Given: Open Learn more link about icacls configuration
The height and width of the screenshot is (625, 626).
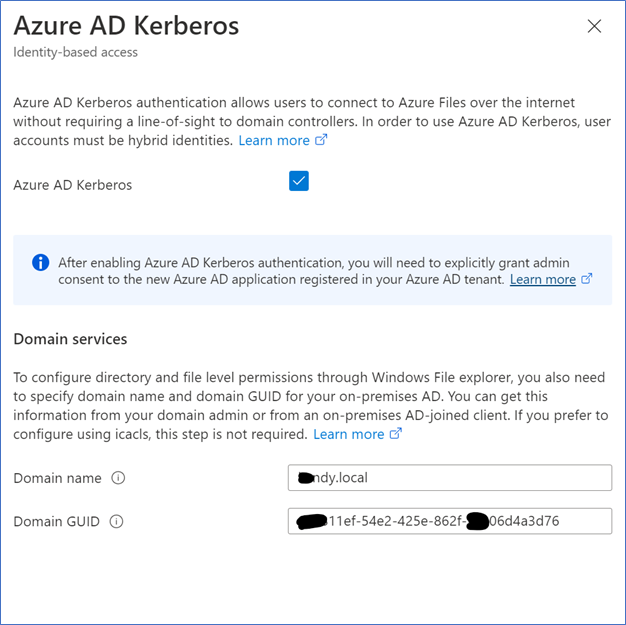Looking at the screenshot, I should 349,434.
